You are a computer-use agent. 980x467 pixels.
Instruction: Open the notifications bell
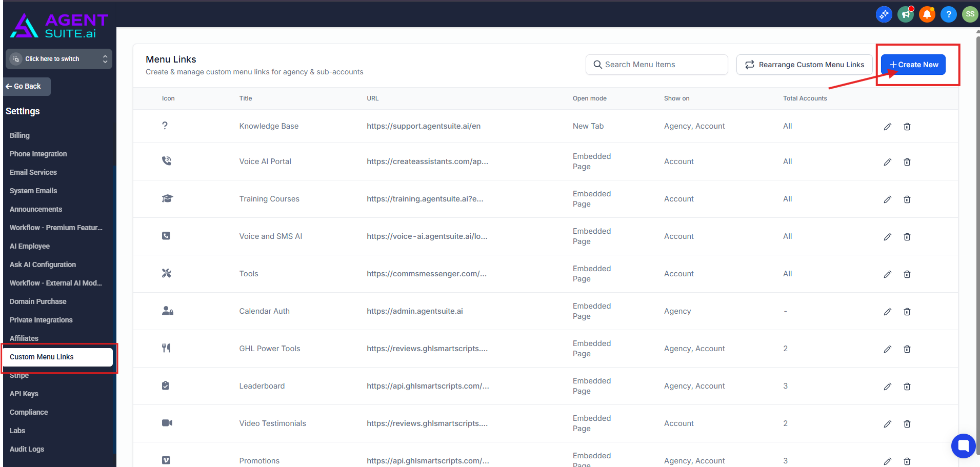[x=927, y=14]
